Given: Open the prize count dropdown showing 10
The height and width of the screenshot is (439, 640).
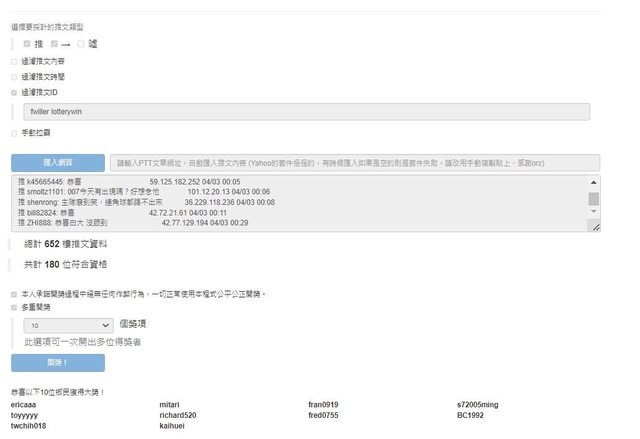Looking at the screenshot, I should point(69,325).
